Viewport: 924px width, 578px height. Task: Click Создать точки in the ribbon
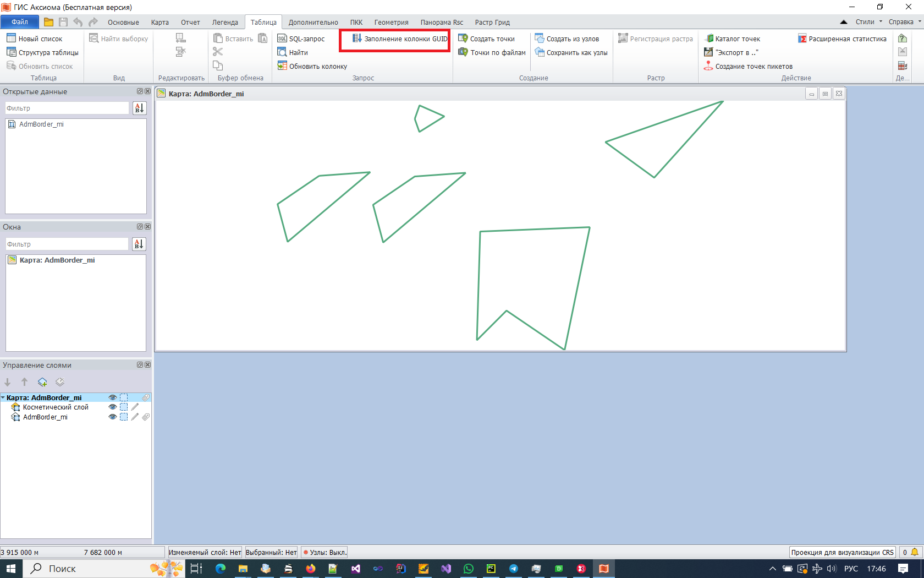[x=486, y=39]
